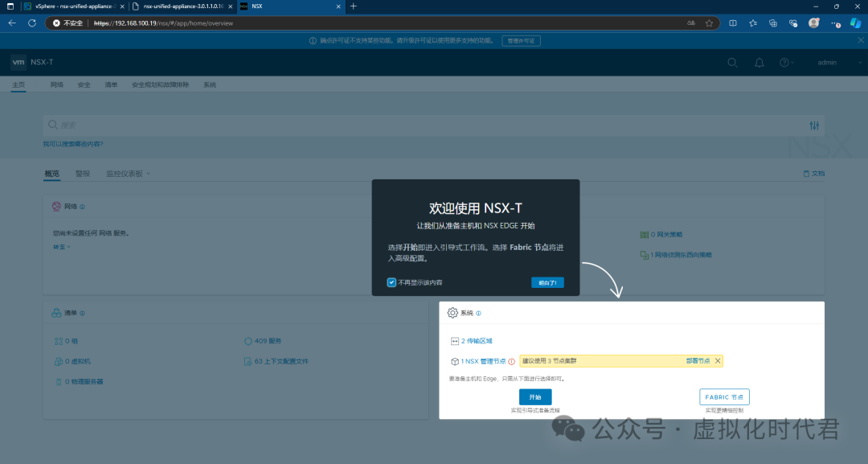Open the 清单 (Inventory) menu tab

[111, 84]
